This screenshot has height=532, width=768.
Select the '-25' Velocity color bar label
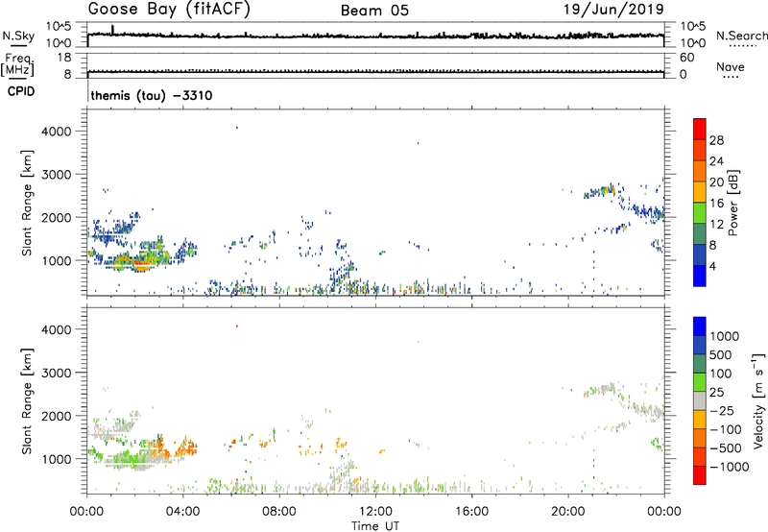(721, 410)
